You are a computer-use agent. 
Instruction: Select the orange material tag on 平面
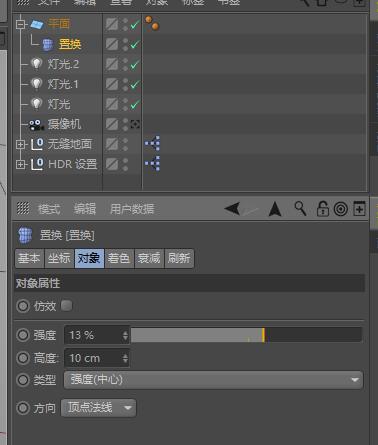point(152,23)
